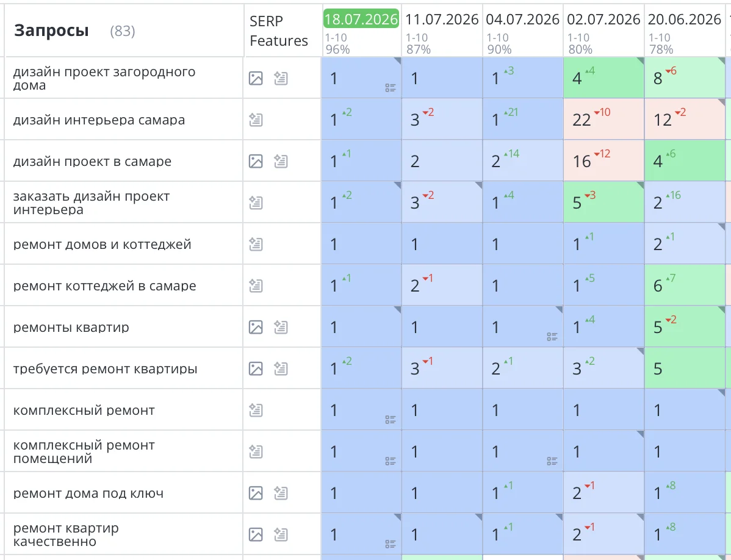Screen dimensions: 731x560
Task: Click AI snippet icon for 'ремонты квартир'
Action: click(x=281, y=327)
